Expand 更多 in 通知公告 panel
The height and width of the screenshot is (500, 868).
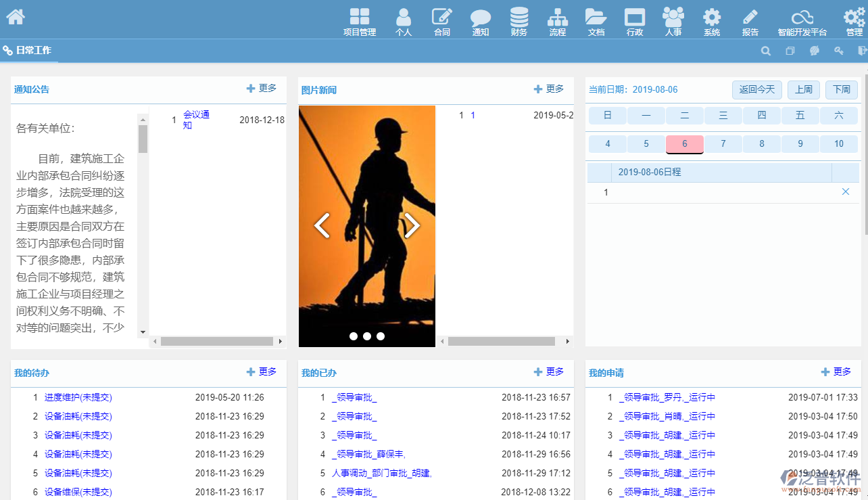tap(262, 89)
